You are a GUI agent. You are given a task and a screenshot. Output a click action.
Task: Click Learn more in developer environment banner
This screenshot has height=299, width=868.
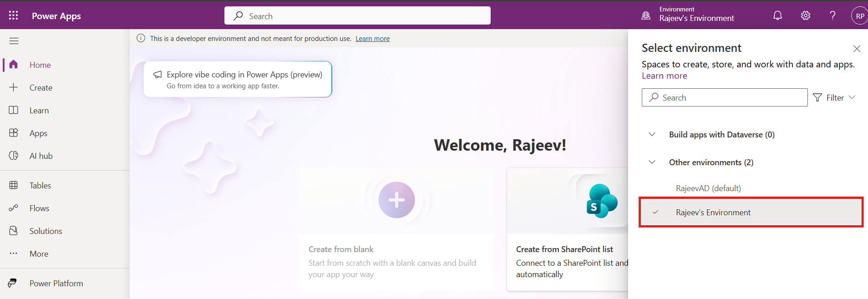372,39
